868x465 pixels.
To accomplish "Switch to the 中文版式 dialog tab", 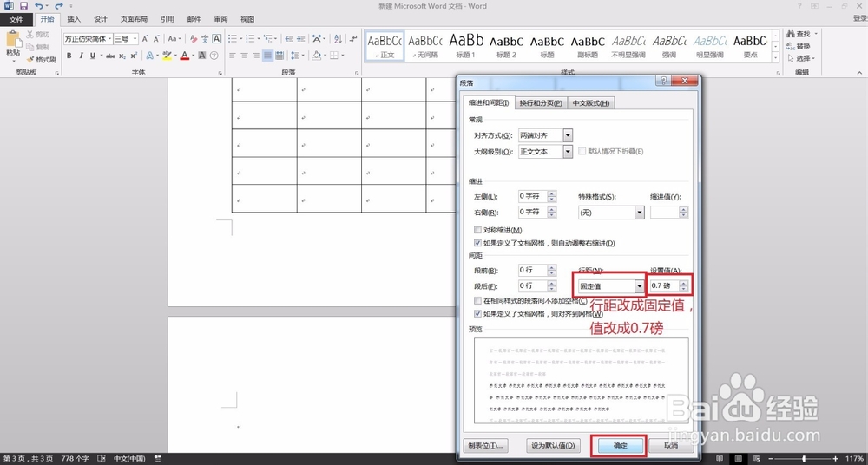I will (x=590, y=103).
